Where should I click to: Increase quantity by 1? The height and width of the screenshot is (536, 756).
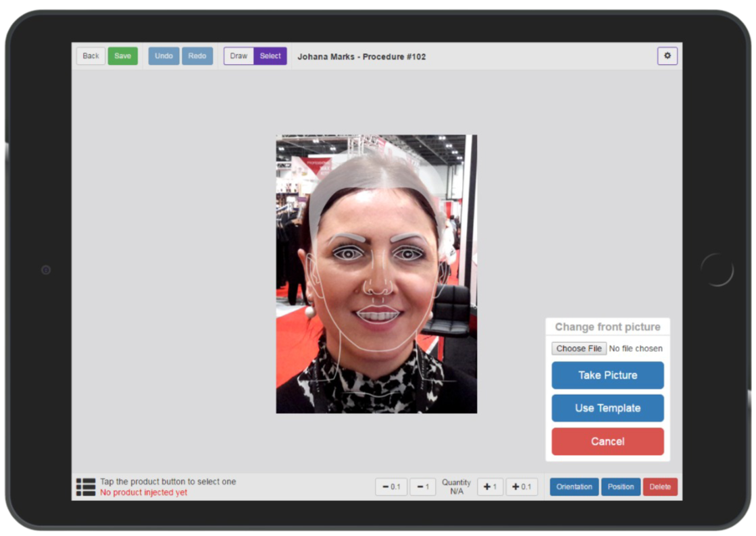coord(490,487)
